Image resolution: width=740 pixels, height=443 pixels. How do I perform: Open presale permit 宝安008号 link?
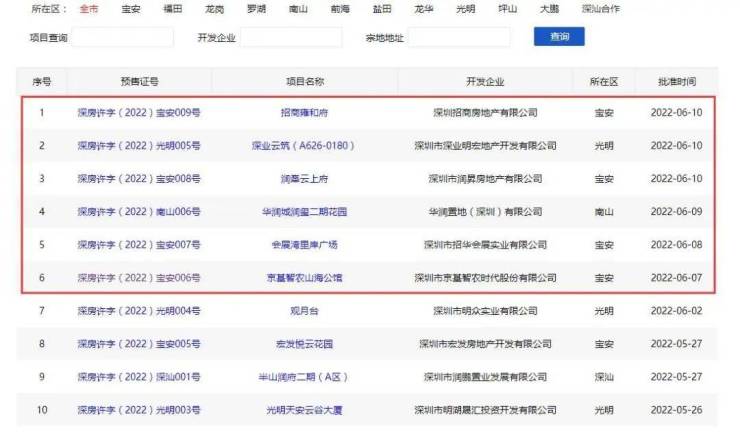[139, 179]
